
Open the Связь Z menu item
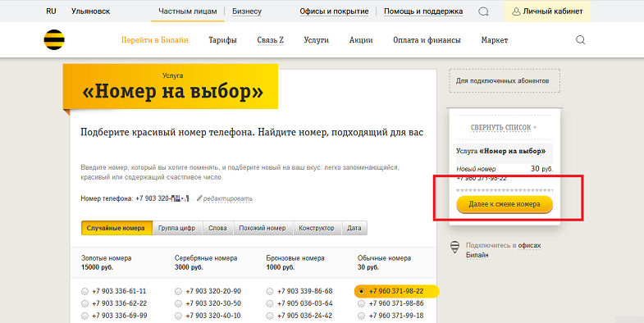(x=270, y=40)
